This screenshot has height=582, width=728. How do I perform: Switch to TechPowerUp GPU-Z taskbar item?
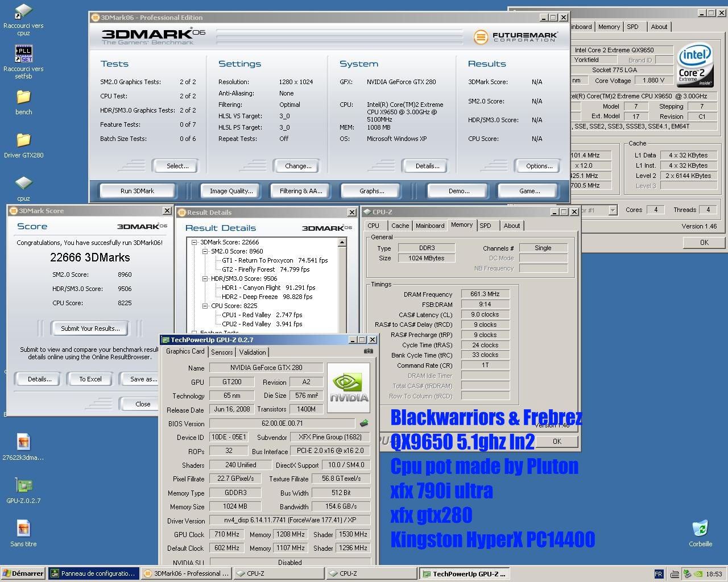(x=464, y=573)
